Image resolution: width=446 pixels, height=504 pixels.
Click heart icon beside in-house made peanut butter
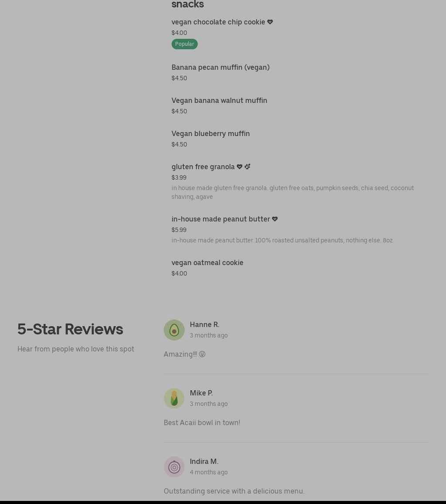(x=275, y=219)
